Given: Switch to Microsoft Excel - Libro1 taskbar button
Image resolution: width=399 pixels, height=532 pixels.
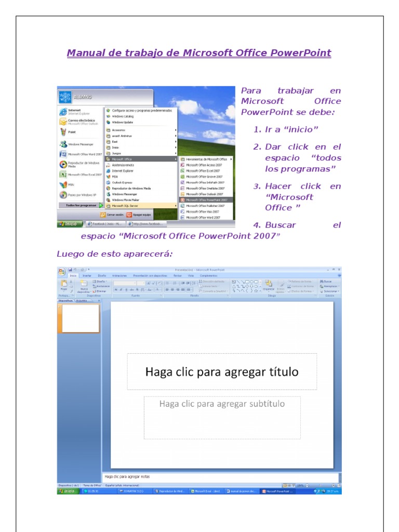Looking at the screenshot, I should [x=206, y=491].
